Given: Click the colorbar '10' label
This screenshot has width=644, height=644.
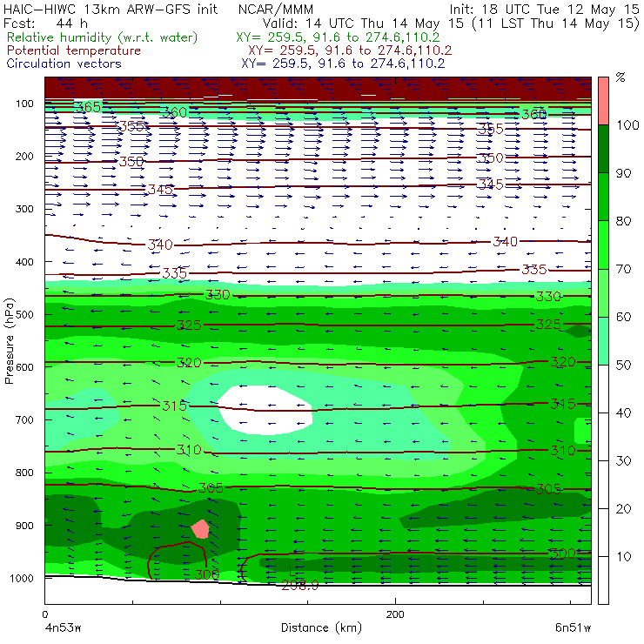Looking at the screenshot, I should 623,557.
